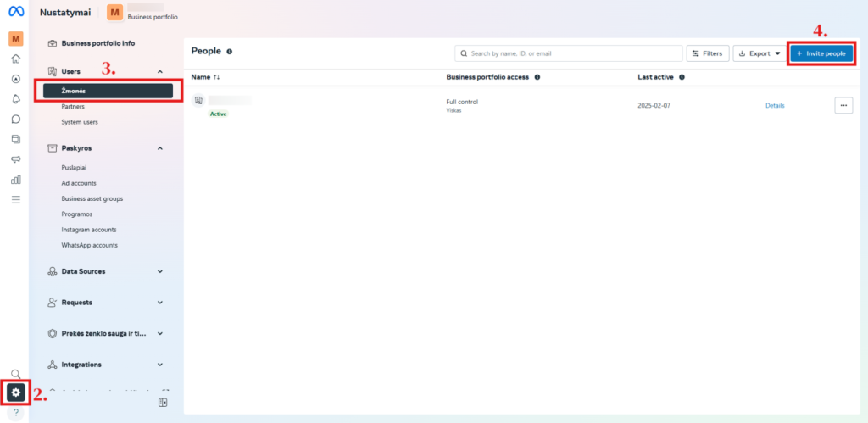
Task: Click info icon beside Last active
Action: (x=682, y=77)
